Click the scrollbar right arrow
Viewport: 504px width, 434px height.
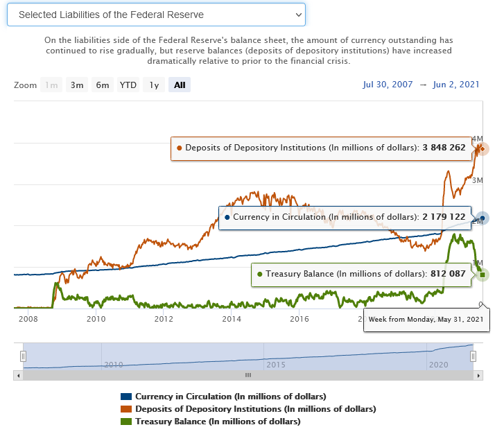(x=478, y=376)
